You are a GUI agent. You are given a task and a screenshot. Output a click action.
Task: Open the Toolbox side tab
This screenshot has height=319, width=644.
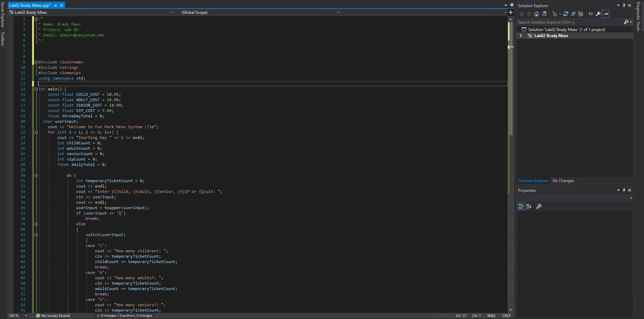coord(2,39)
